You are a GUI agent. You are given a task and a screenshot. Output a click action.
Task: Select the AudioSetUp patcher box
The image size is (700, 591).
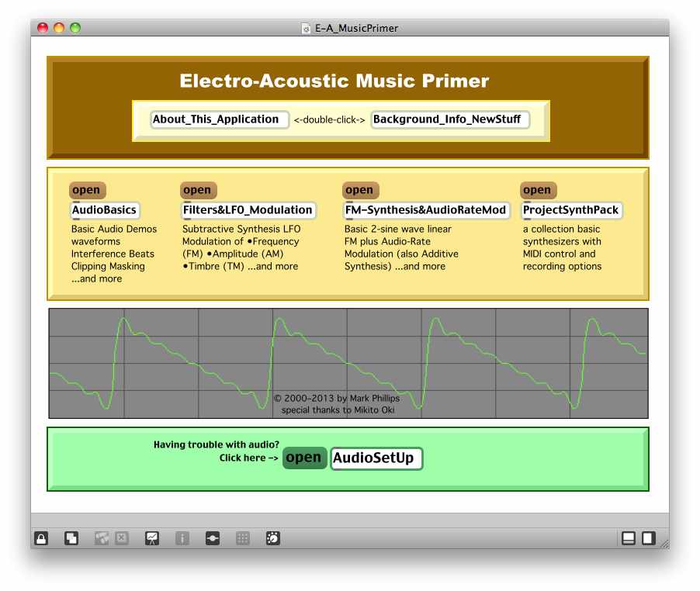(376, 458)
